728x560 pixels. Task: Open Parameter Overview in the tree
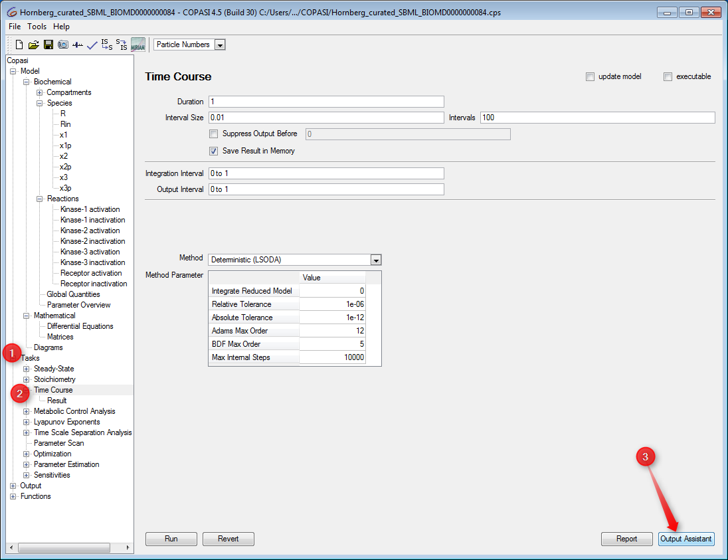coord(79,306)
